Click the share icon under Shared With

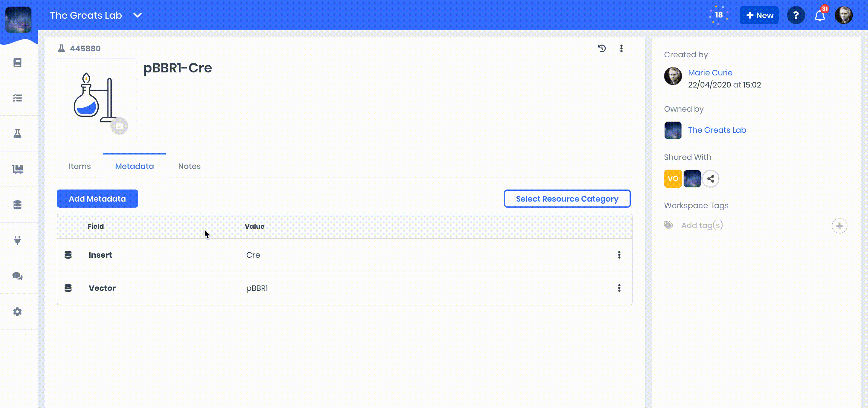click(711, 179)
